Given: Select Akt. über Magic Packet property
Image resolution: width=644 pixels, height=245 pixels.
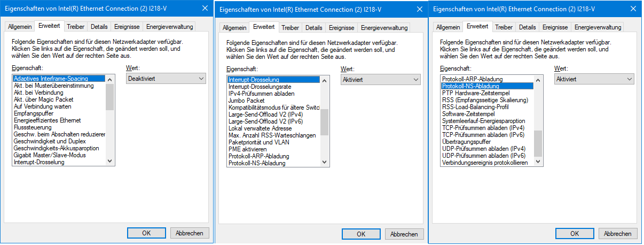Looking at the screenshot, I should pos(43,99).
